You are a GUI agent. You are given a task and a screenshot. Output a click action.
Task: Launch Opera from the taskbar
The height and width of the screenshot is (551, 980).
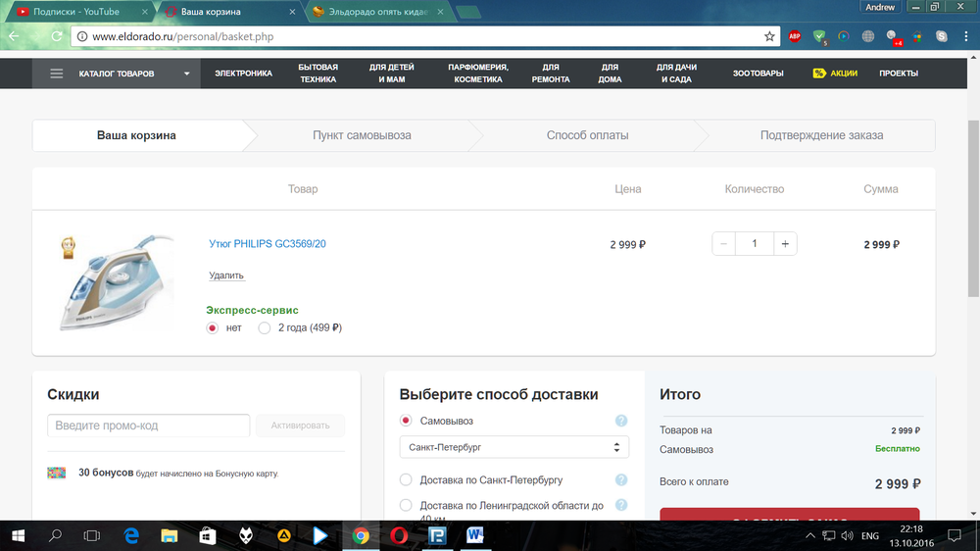coord(400,535)
